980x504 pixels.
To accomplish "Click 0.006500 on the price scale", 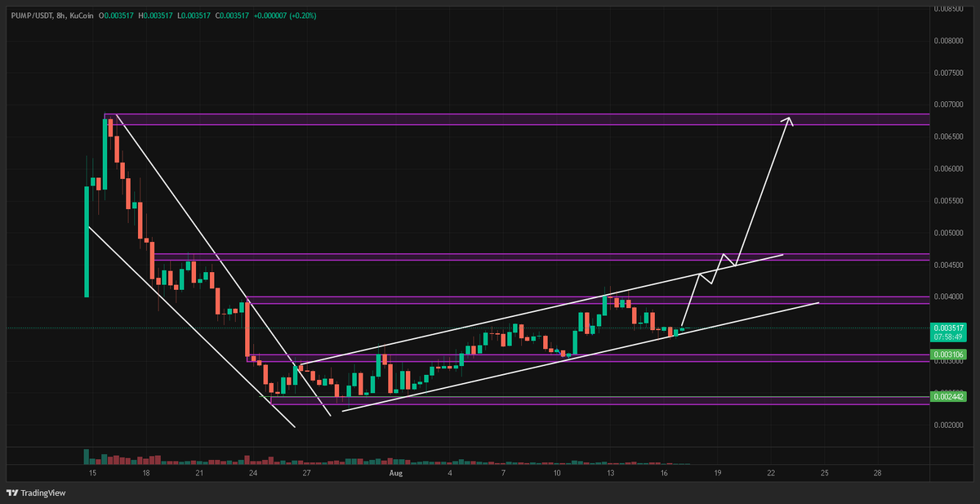I will click(x=949, y=136).
